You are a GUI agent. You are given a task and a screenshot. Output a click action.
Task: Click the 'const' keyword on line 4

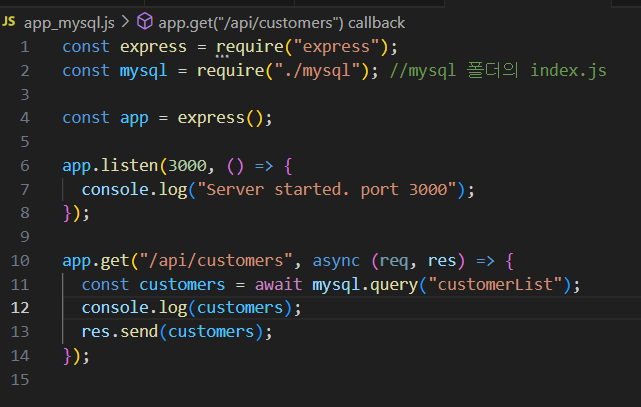tap(86, 119)
